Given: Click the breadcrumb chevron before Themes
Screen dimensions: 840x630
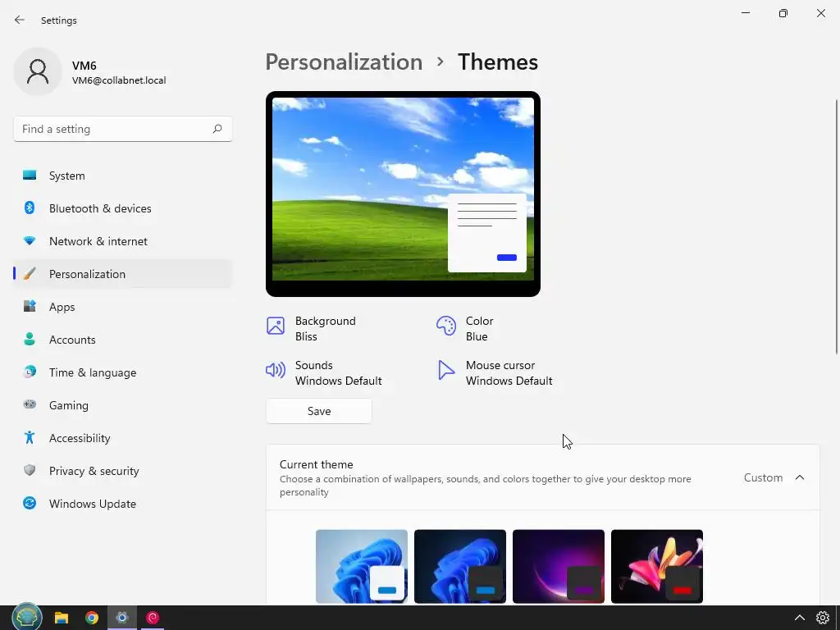Looking at the screenshot, I should pos(441,62).
